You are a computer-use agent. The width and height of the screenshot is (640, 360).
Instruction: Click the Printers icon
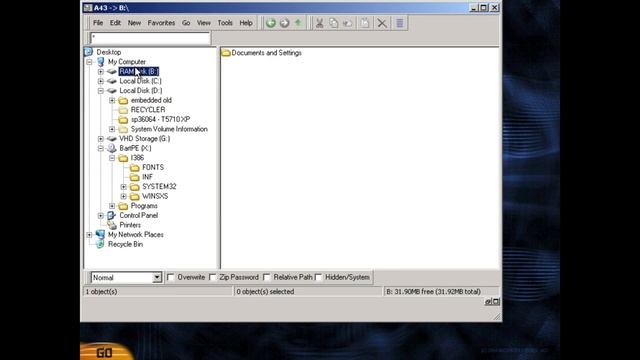112,225
